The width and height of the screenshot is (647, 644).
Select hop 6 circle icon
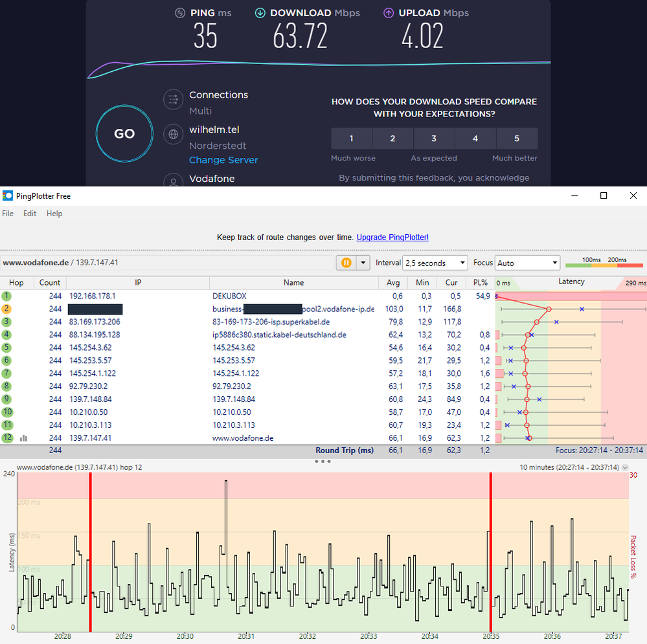pos(6,361)
